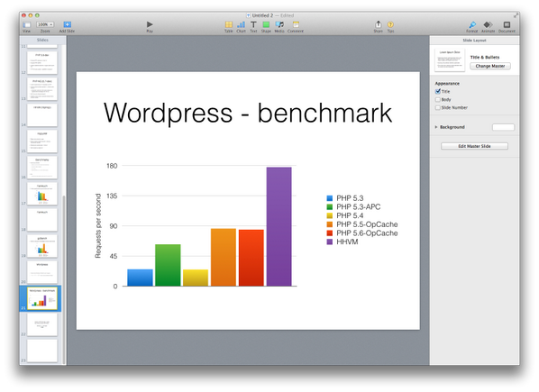Click the window title Untitled 2
Image resolution: width=539 pixels, height=392 pixels.
(262, 15)
